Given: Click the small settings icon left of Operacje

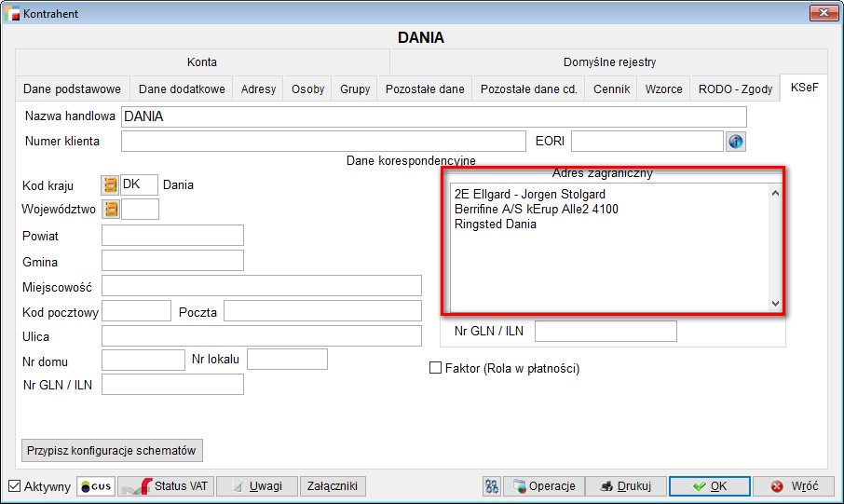Looking at the screenshot, I should click(x=492, y=486).
